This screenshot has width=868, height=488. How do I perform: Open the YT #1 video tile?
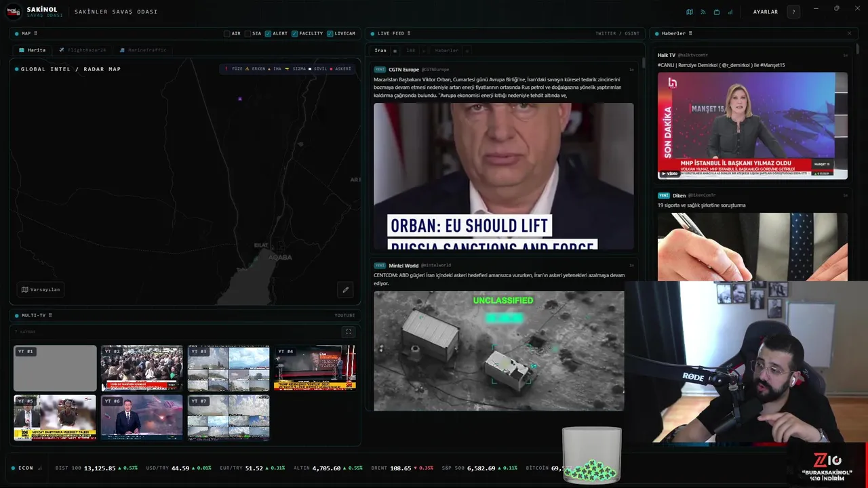tap(55, 368)
